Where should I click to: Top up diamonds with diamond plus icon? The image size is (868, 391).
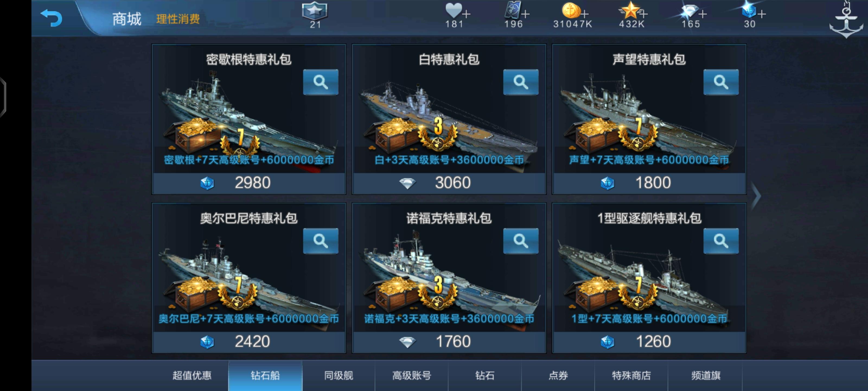pos(703,14)
